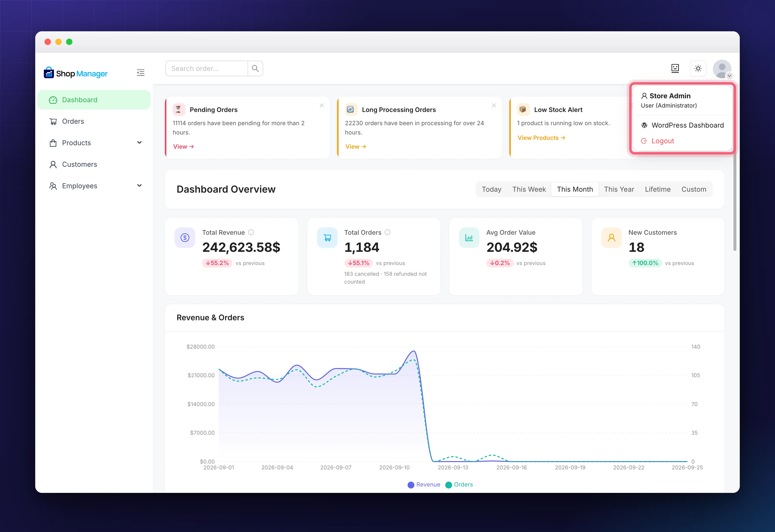This screenshot has width=775, height=532.
Task: Click the Pending Orders hourglass icon
Action: (179, 109)
